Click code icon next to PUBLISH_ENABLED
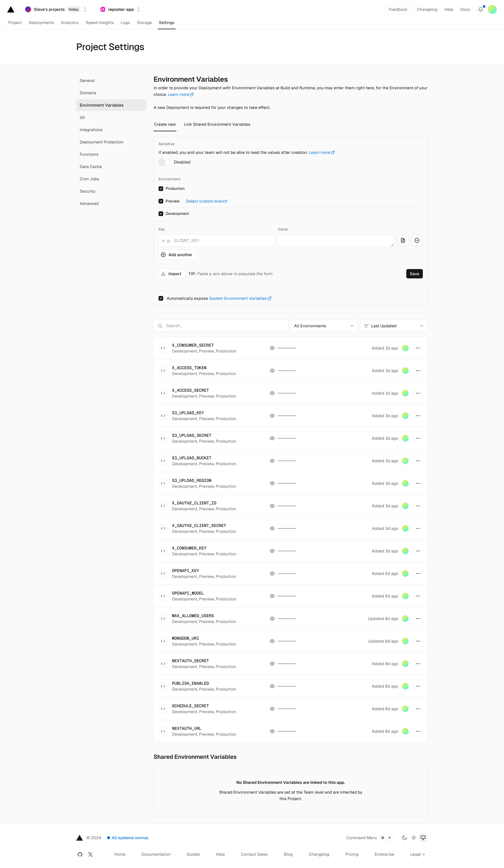 click(x=163, y=686)
